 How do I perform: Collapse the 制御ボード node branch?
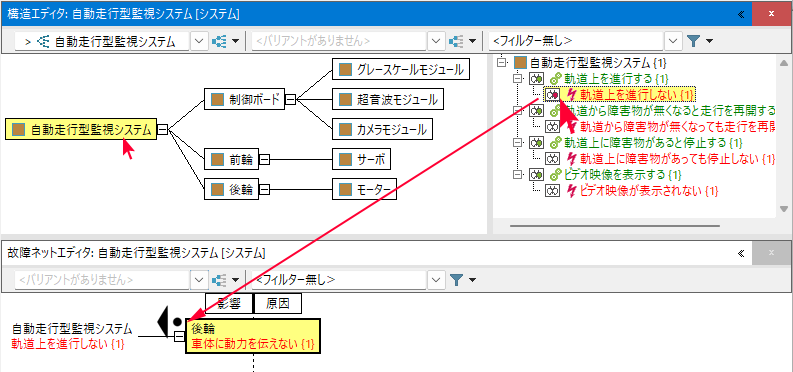pos(290,100)
